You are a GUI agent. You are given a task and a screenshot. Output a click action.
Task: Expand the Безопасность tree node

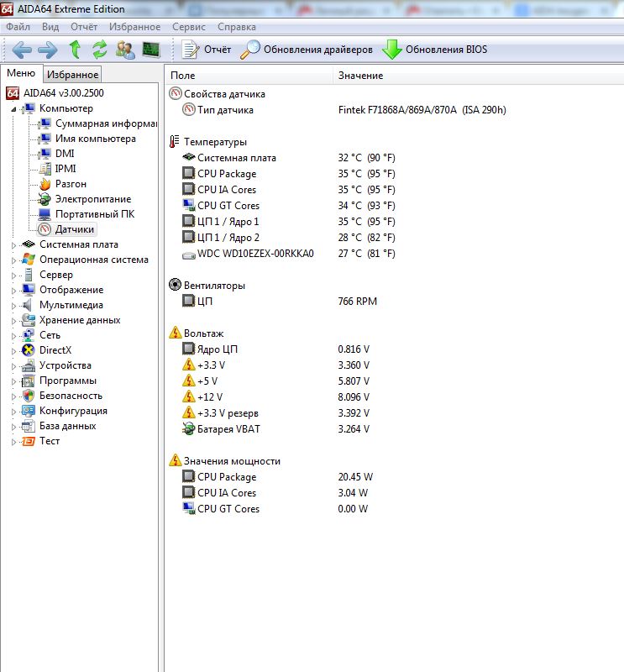click(13, 396)
